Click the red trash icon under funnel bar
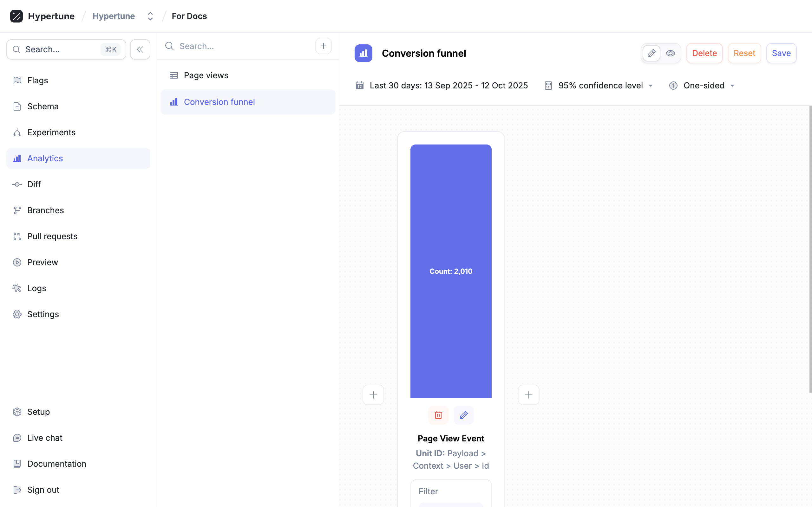Image resolution: width=812 pixels, height=507 pixels. point(438,415)
